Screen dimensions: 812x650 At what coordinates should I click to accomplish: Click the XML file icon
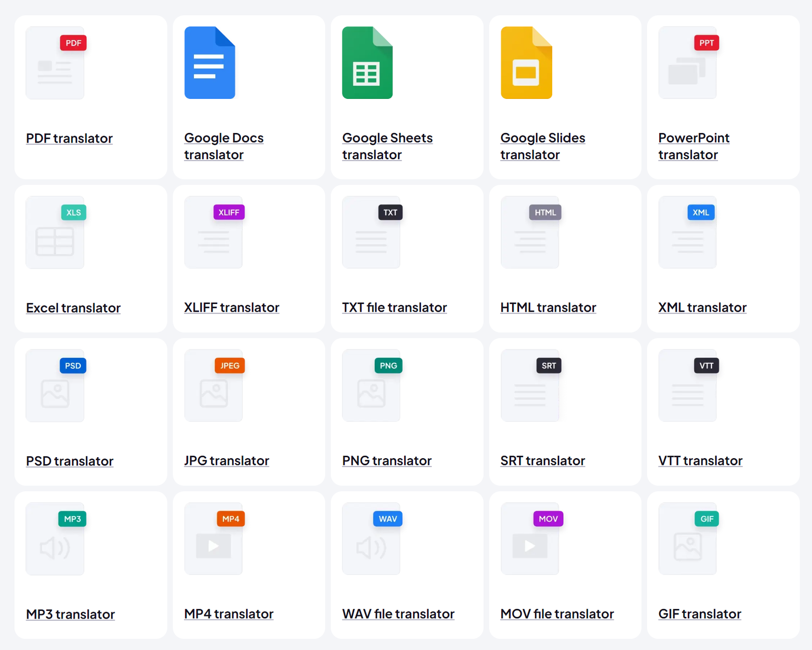tap(687, 232)
